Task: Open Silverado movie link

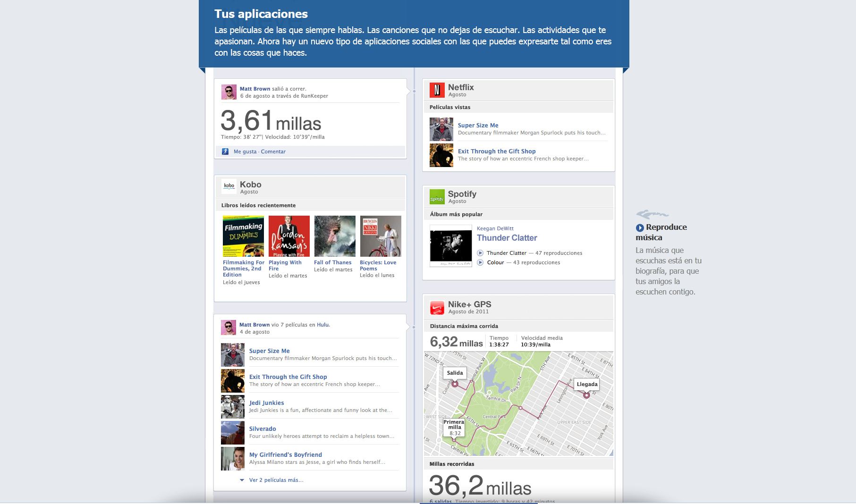Action: point(263,429)
